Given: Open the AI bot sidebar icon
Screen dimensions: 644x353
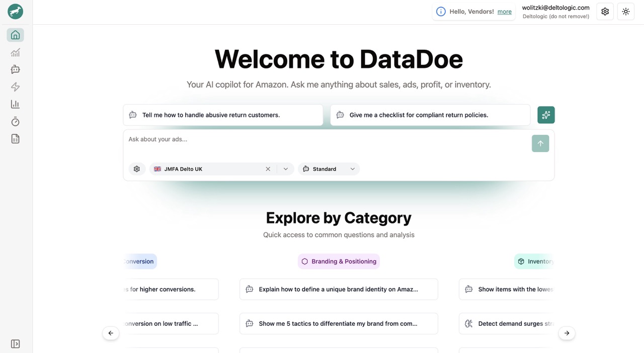Looking at the screenshot, I should coord(16,69).
